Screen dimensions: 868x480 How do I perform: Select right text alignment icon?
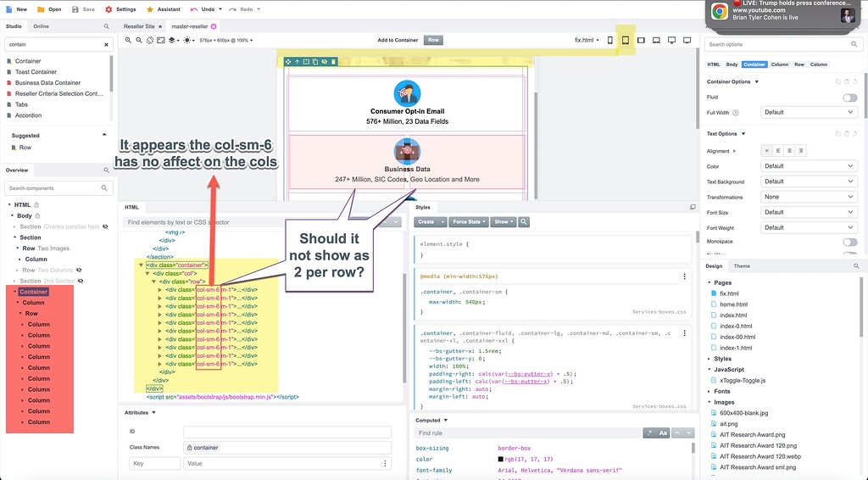click(800, 151)
